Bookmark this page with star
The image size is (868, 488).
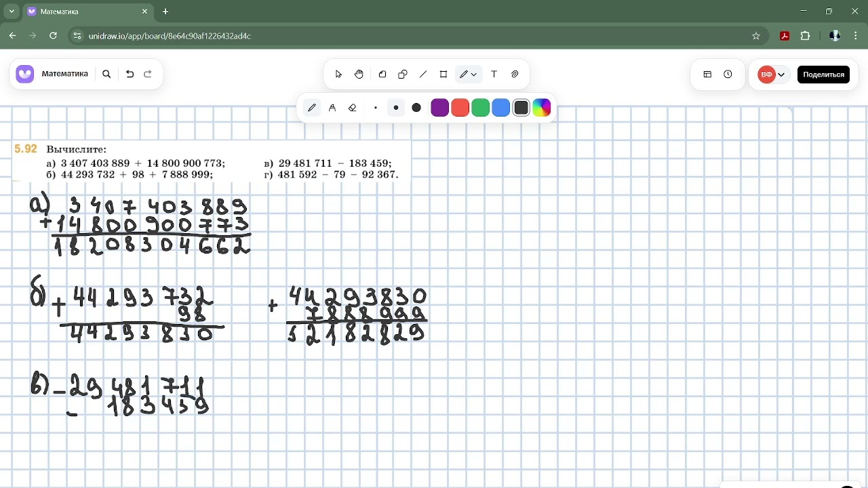point(756,36)
